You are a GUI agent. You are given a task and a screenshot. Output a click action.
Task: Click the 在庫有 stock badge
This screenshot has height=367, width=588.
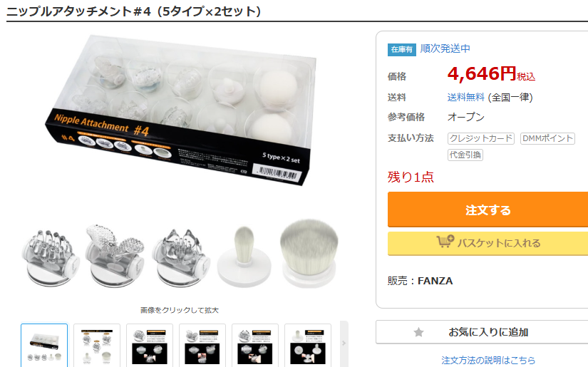402,49
